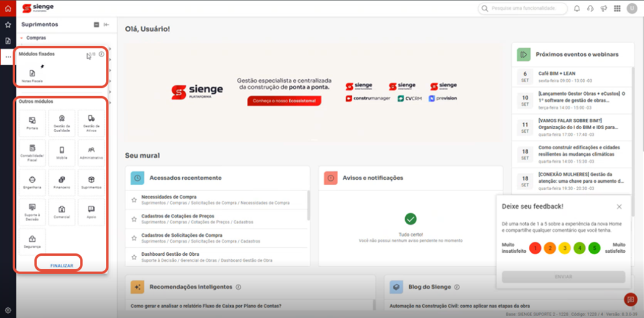Open the Gestão de Ativos module tile

point(91,123)
